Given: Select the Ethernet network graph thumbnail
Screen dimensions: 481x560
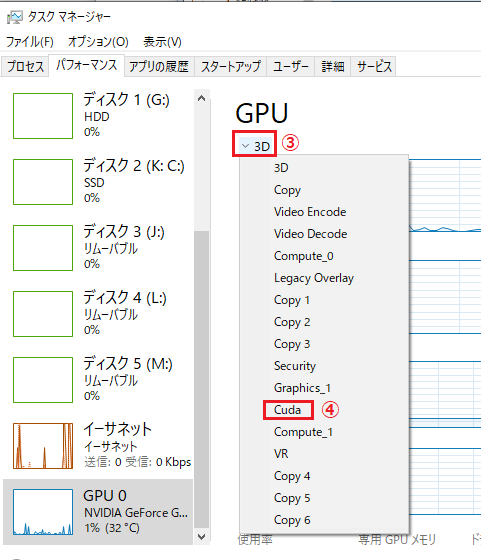Looking at the screenshot, I should coord(43,446).
